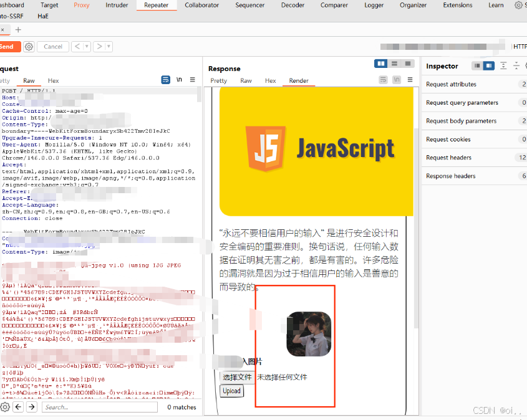The height and width of the screenshot is (420, 527).
Task: Open the Intruder tab
Action: point(117,5)
